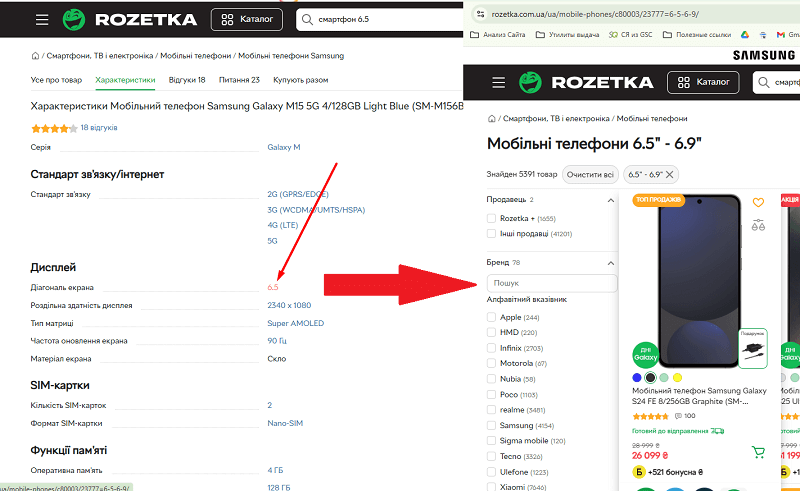The width and height of the screenshot is (800, 491).
Task: Switch to Питання 23 tab
Action: [x=239, y=80]
